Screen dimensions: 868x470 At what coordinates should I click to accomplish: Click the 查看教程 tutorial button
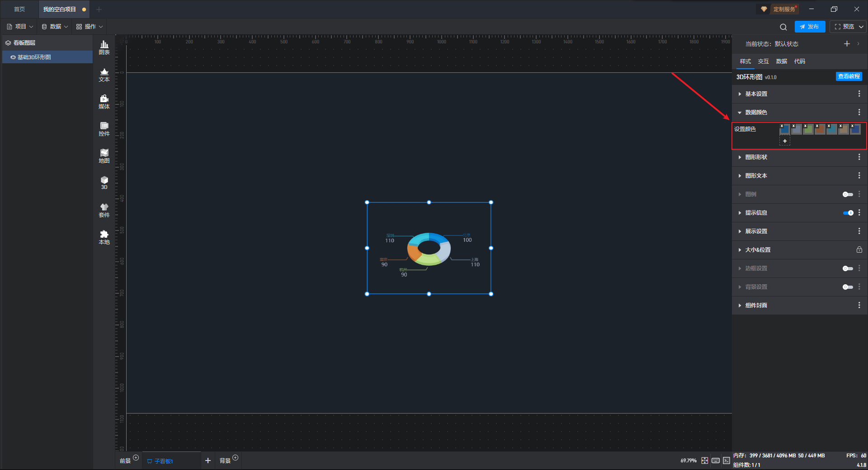pos(849,77)
